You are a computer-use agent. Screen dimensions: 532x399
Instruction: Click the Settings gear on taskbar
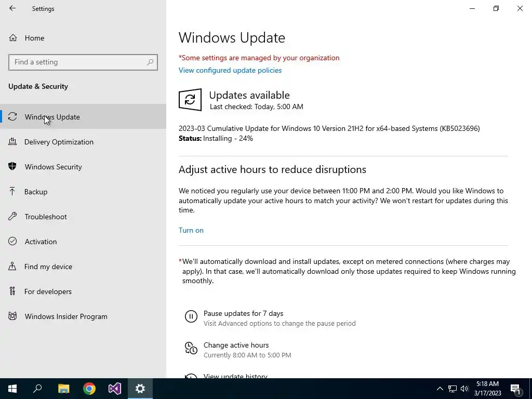[140, 389]
